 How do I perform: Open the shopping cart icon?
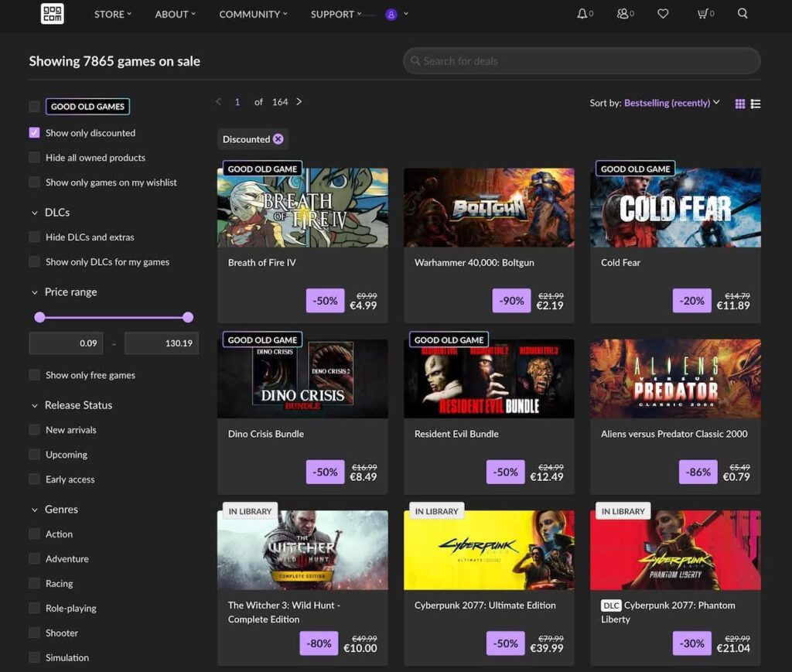point(702,13)
